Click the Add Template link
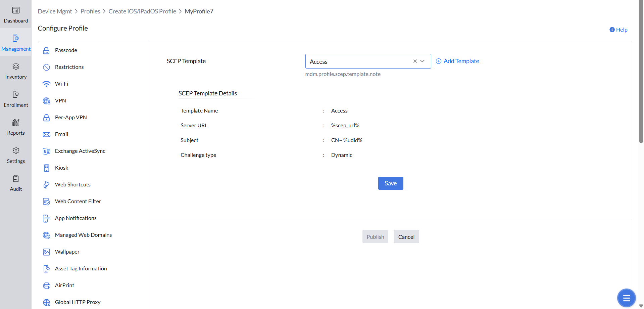This screenshot has width=644, height=309. pos(457,61)
